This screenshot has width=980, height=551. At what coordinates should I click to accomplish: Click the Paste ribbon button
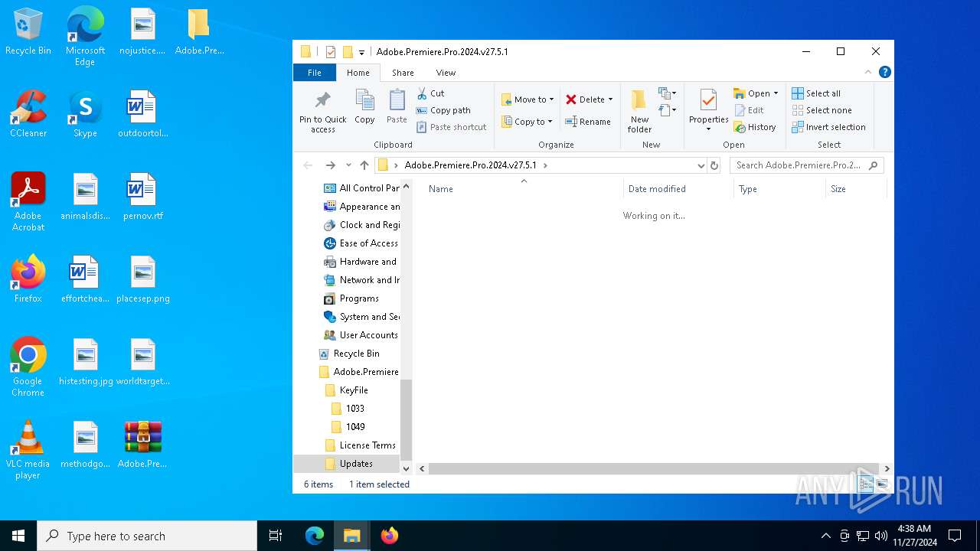(x=397, y=106)
